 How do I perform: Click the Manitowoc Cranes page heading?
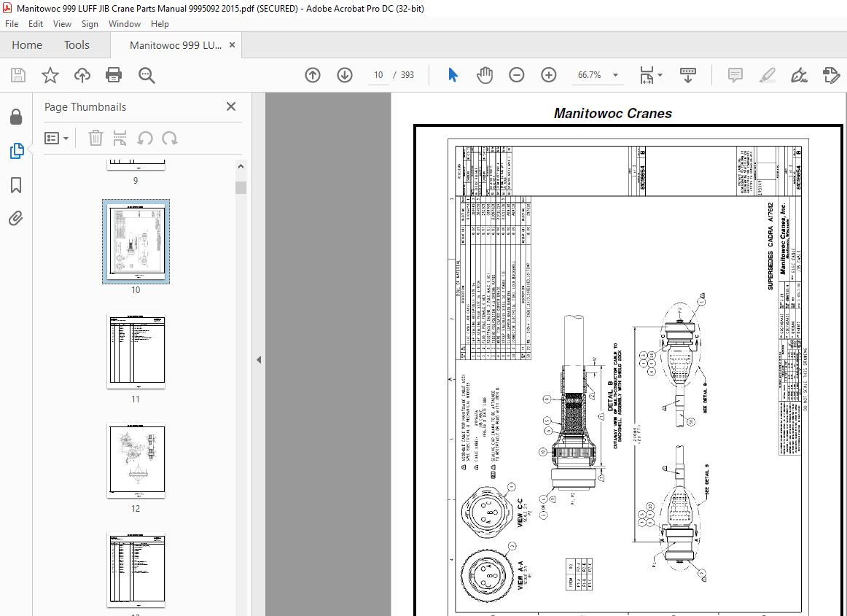point(612,114)
